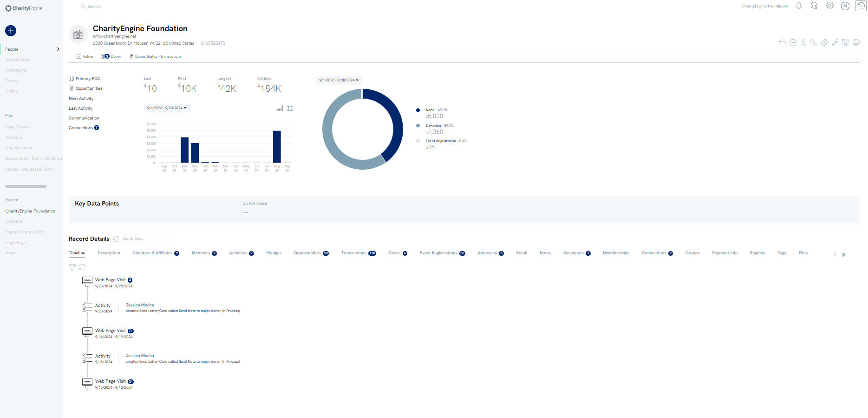Screen dimensions: 868x418
Task: Open Campaigns in the sidebar
Action: (16, 70)
